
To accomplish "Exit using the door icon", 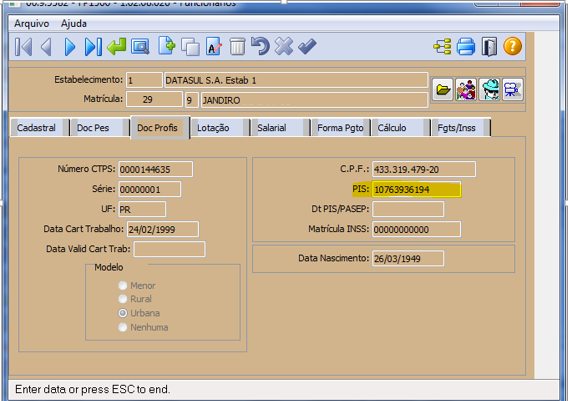I will [x=489, y=47].
